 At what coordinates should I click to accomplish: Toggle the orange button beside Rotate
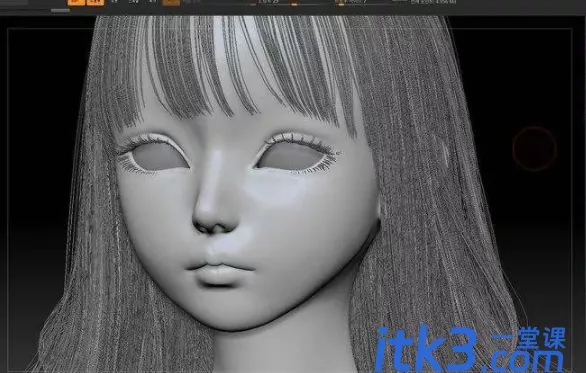tap(172, 2)
